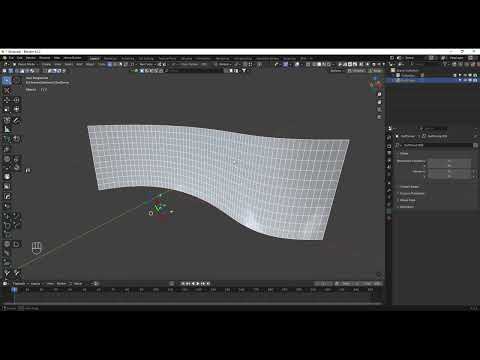Hide the selected object with eye icon

click(x=465, y=80)
